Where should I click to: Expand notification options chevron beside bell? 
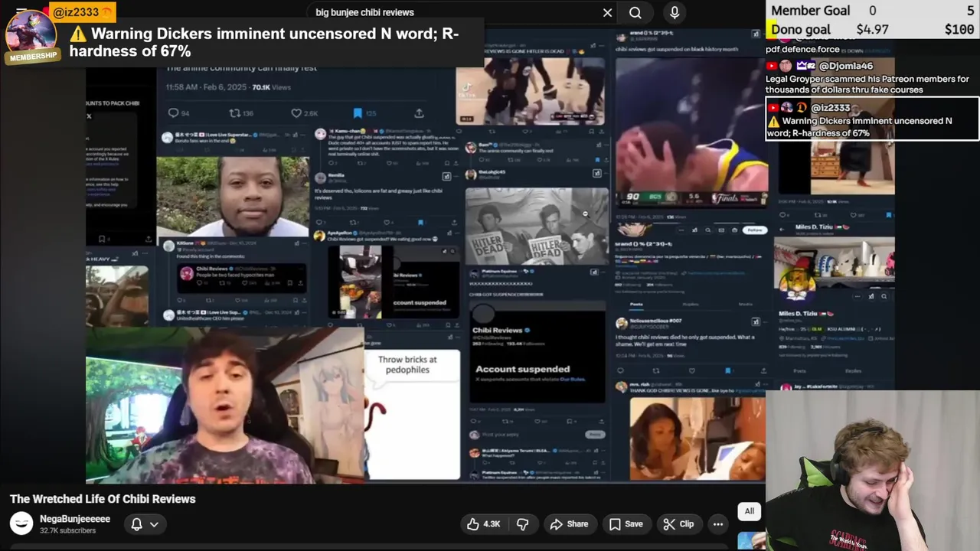pyautogui.click(x=154, y=524)
